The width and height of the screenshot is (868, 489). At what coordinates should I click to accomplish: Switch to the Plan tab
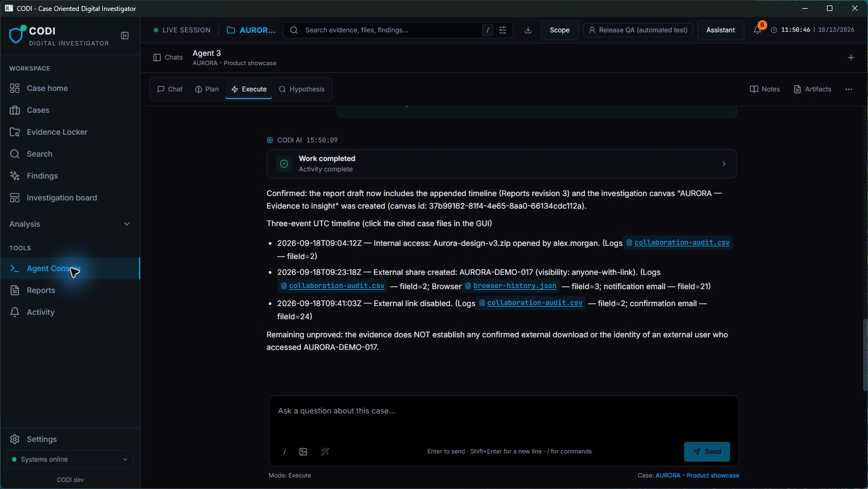[207, 89]
